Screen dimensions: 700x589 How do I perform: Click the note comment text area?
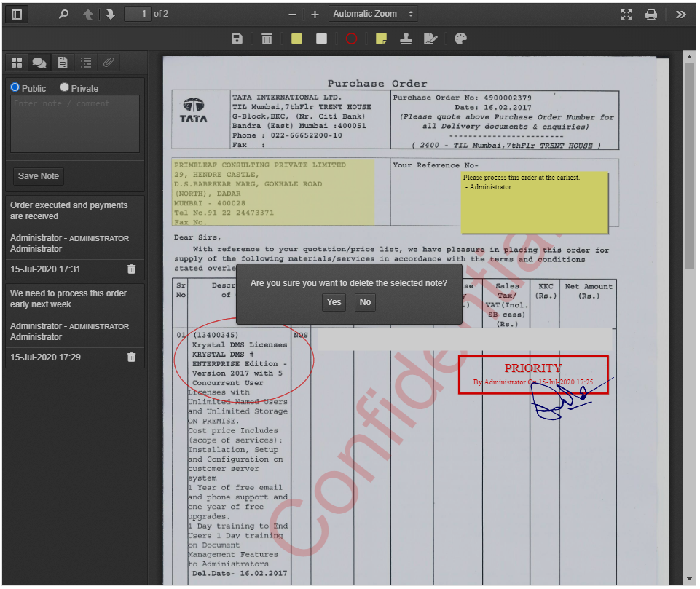(75, 124)
